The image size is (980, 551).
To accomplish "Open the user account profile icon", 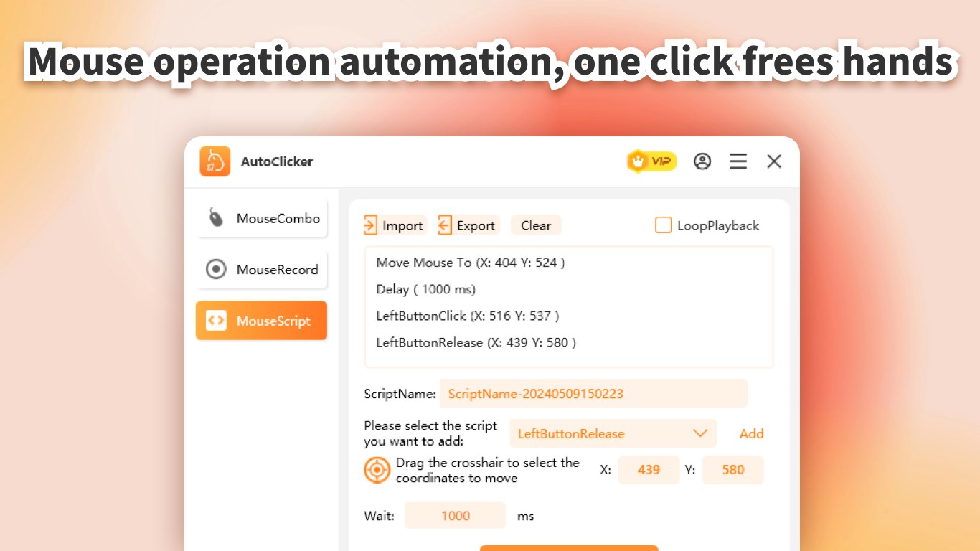I will coord(702,161).
